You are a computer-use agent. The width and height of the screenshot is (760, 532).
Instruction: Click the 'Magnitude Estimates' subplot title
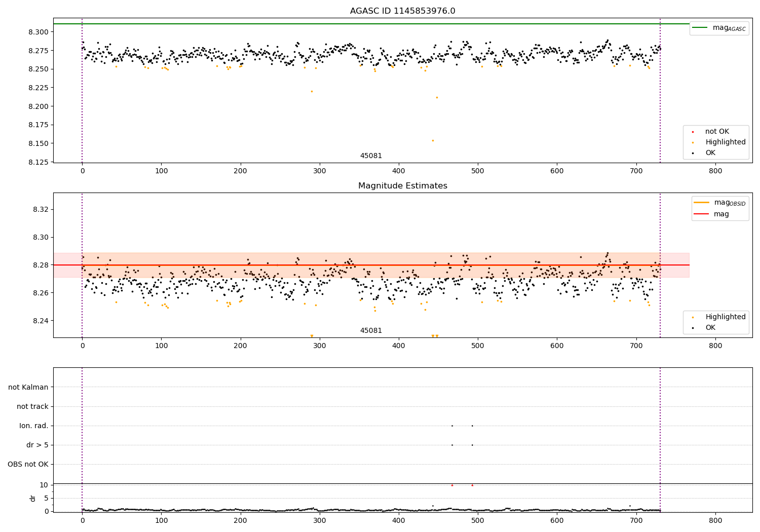point(402,186)
